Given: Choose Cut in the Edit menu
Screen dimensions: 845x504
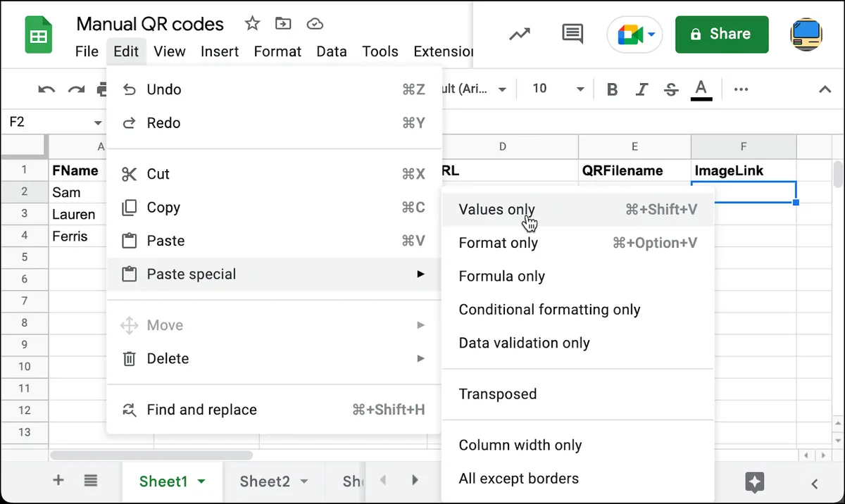Looking at the screenshot, I should pos(274,174).
